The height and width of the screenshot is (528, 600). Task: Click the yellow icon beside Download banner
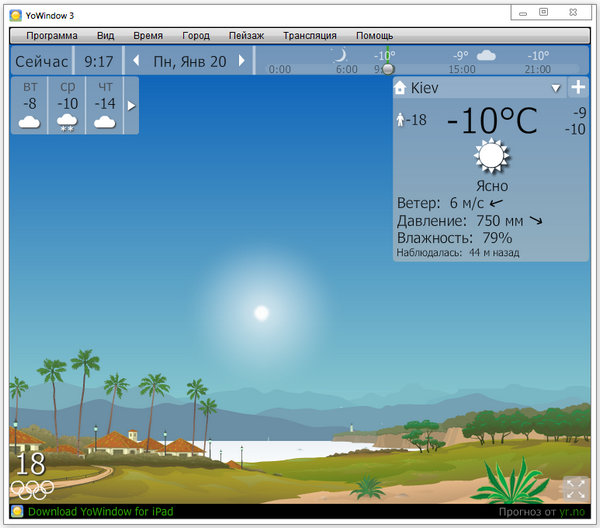point(17,511)
